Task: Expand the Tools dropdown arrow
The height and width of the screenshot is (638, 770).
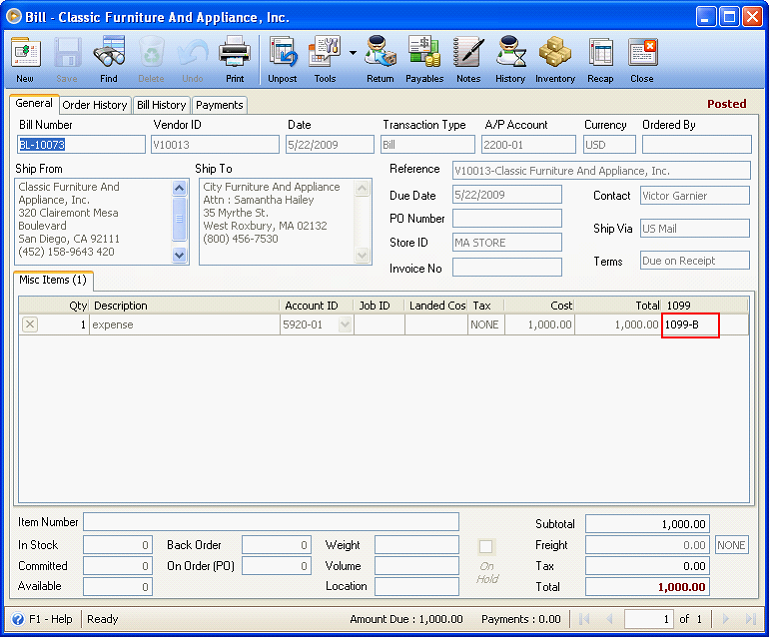Action: click(353, 53)
